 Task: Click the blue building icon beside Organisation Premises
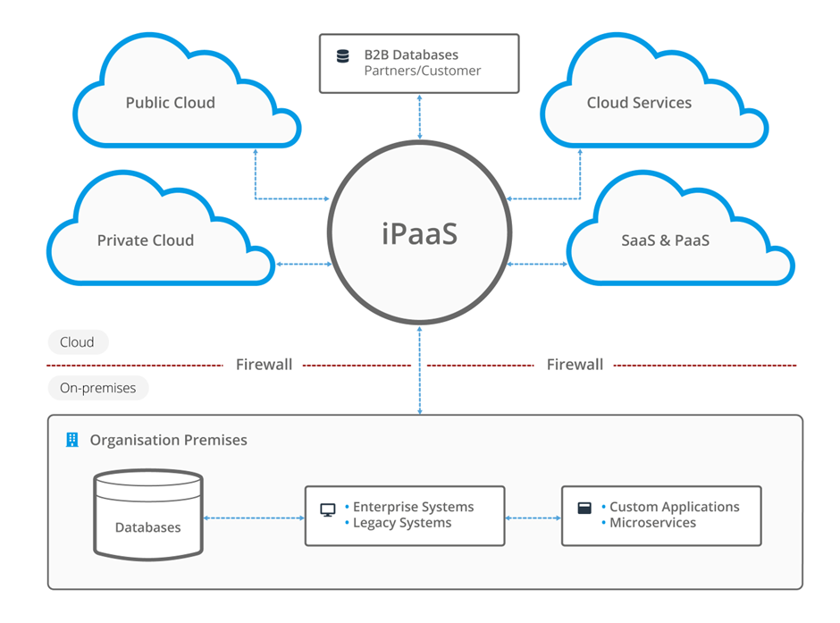click(71, 440)
